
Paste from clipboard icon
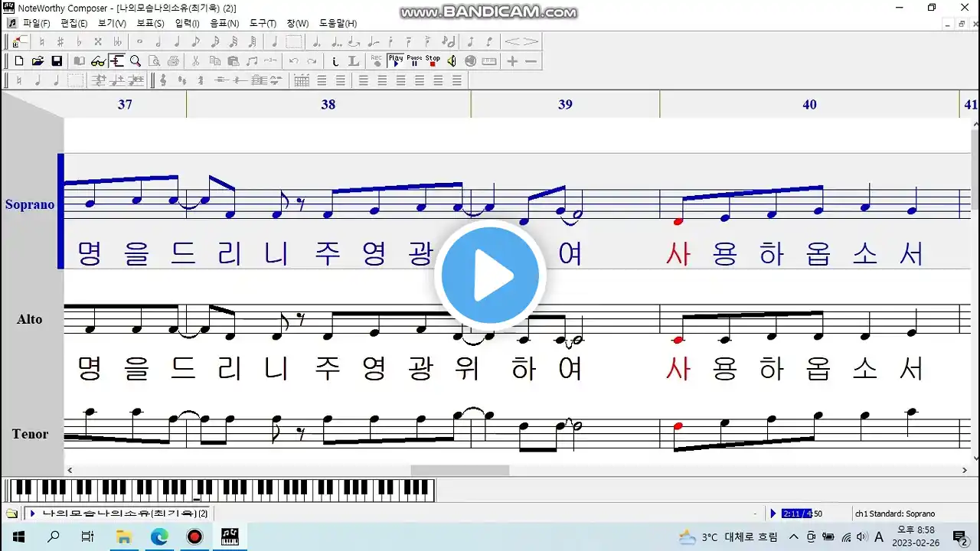[233, 61]
